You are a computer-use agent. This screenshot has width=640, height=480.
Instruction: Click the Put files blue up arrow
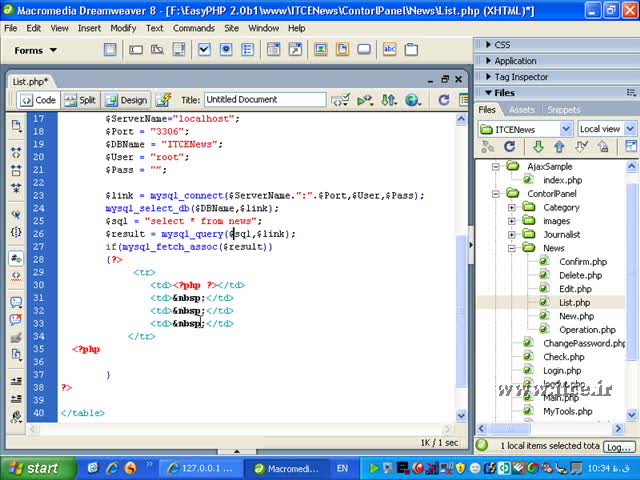pyautogui.click(x=557, y=147)
